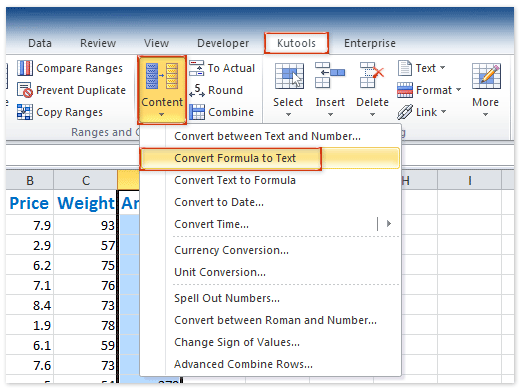Click the cell containing 93
The height and width of the screenshot is (390, 520).
[85, 225]
